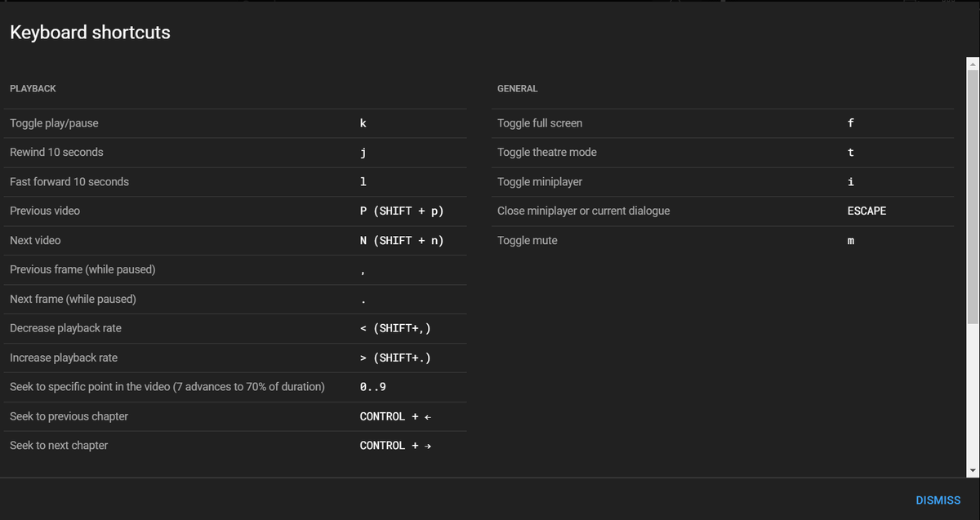Image resolution: width=980 pixels, height=520 pixels.
Task: Click the GENERAL section header
Action: (x=516, y=88)
